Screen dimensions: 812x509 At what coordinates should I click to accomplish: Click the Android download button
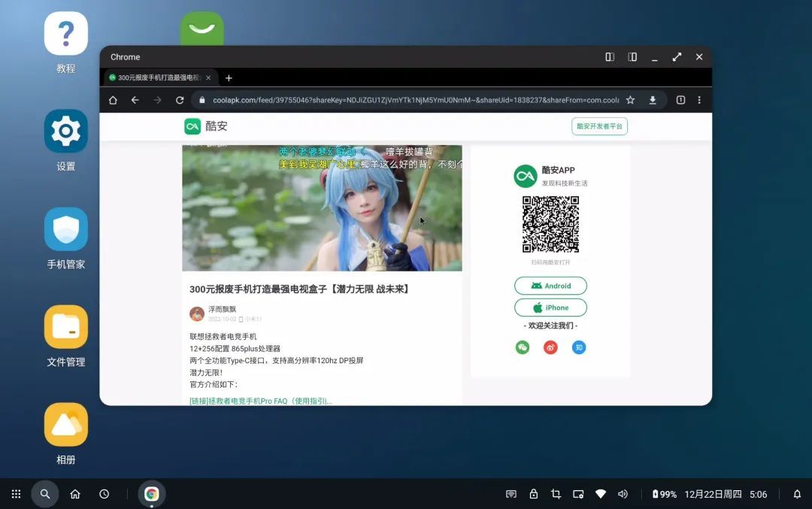(550, 286)
